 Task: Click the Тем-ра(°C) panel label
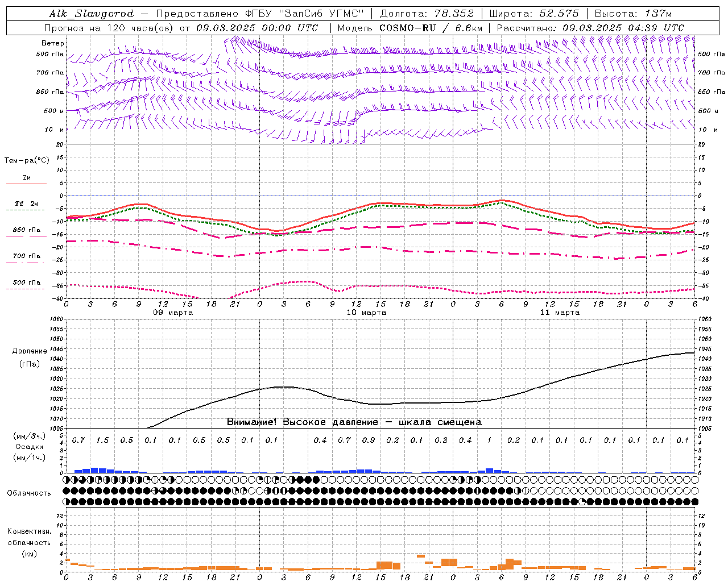point(27,161)
